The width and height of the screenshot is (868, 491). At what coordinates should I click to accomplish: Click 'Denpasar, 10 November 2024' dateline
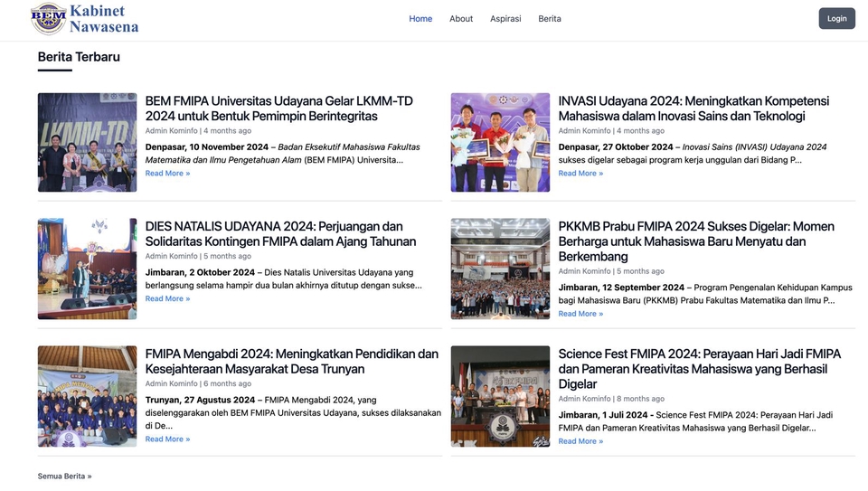tap(206, 146)
